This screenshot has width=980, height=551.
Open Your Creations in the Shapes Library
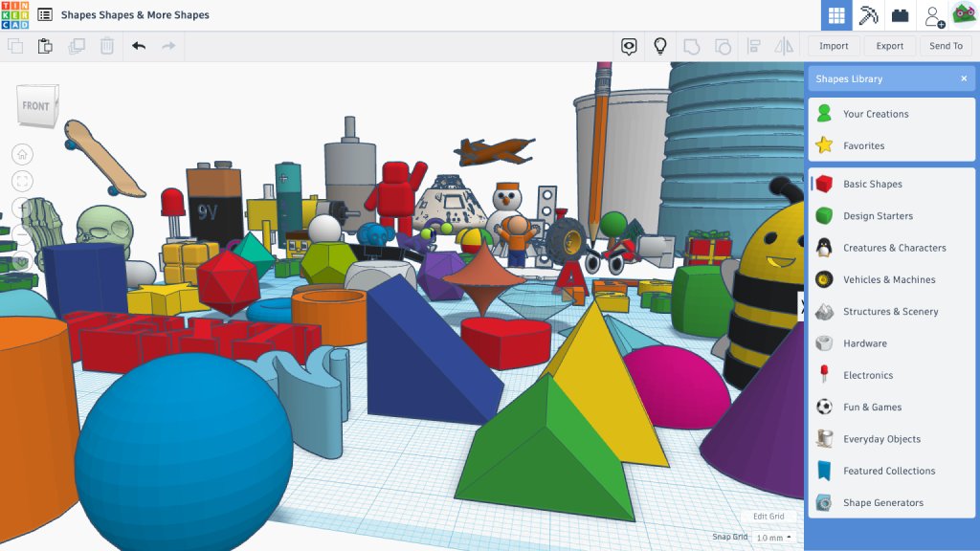pos(875,113)
